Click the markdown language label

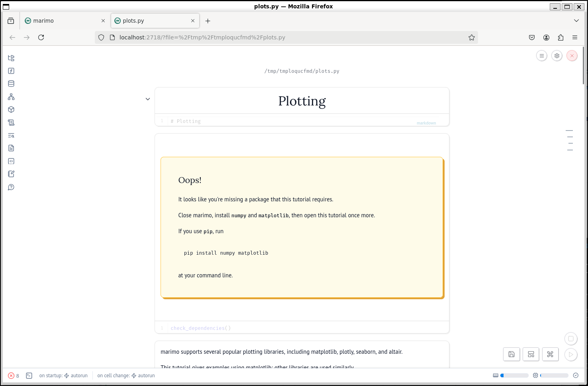click(x=426, y=123)
